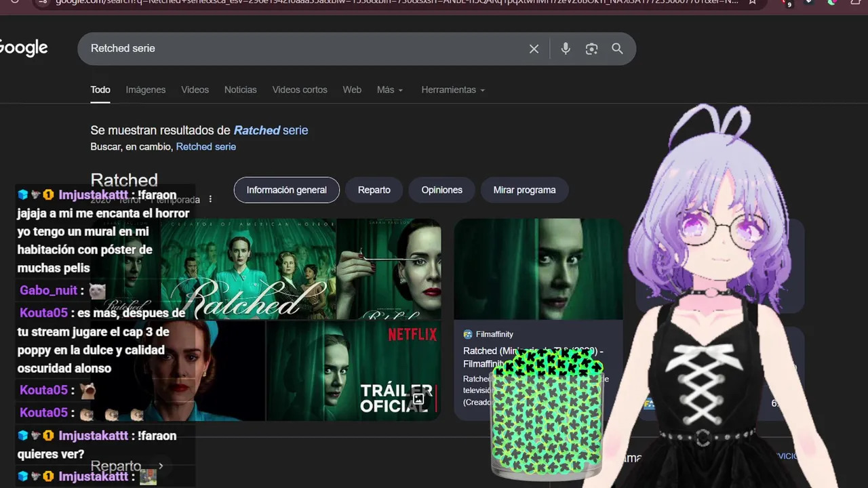
Task: Clear the search box with the X icon
Action: click(x=534, y=49)
